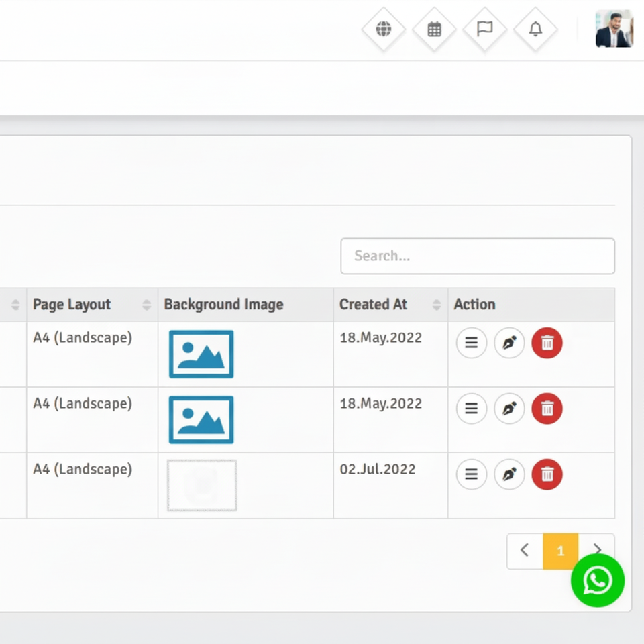Click the globe language icon
Image resolution: width=644 pixels, height=644 pixels.
tap(384, 30)
